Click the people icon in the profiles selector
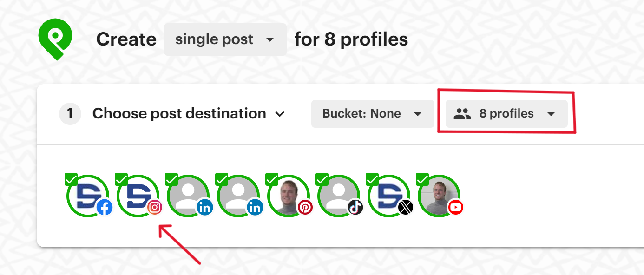644x275 pixels. pyautogui.click(x=463, y=113)
